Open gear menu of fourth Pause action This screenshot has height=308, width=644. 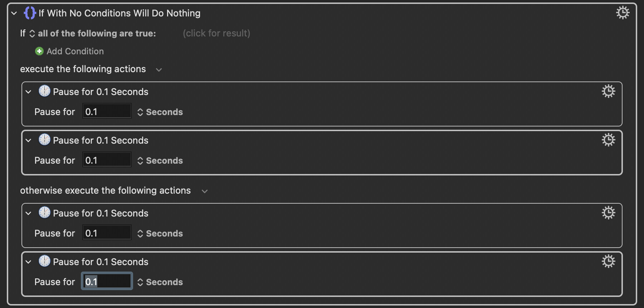pos(608,262)
